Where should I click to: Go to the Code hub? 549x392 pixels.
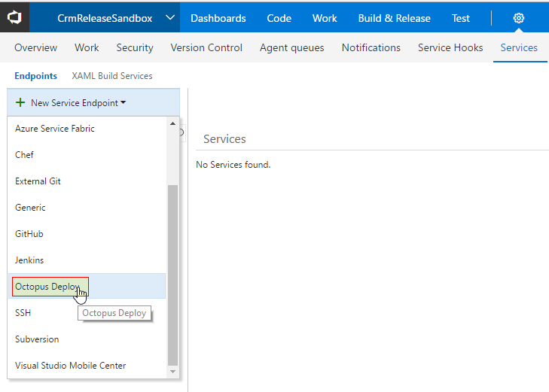click(279, 18)
